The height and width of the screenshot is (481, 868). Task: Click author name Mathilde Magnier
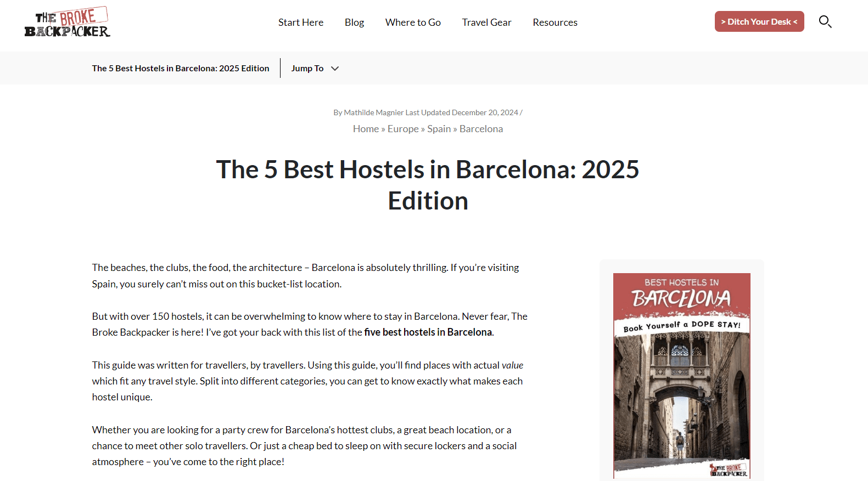tap(373, 112)
